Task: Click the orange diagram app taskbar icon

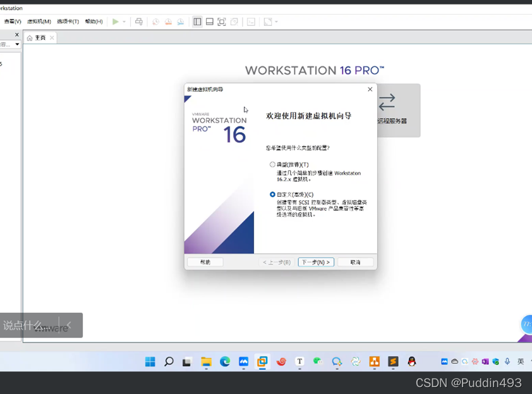Action: 374,361
